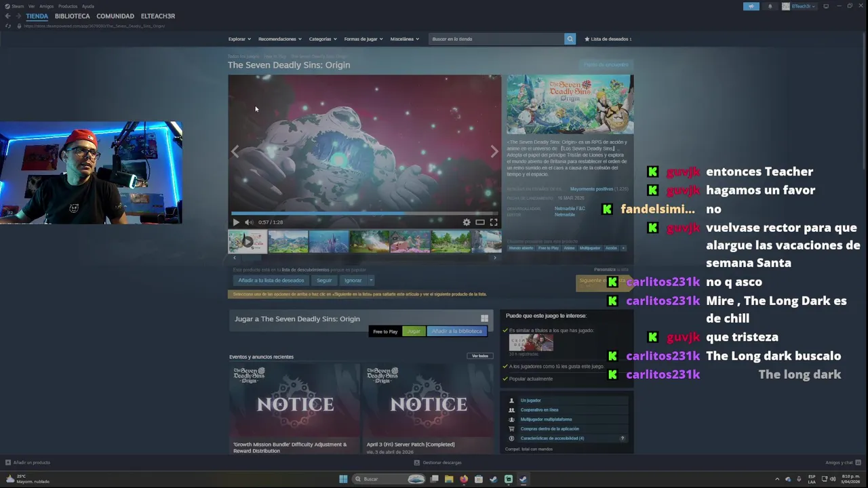Click the green Jugar button
The height and width of the screenshot is (488, 868).
coord(414,331)
